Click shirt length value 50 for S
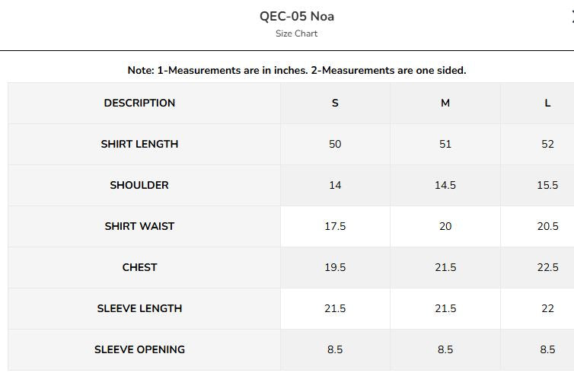The width and height of the screenshot is (574, 392). (335, 144)
